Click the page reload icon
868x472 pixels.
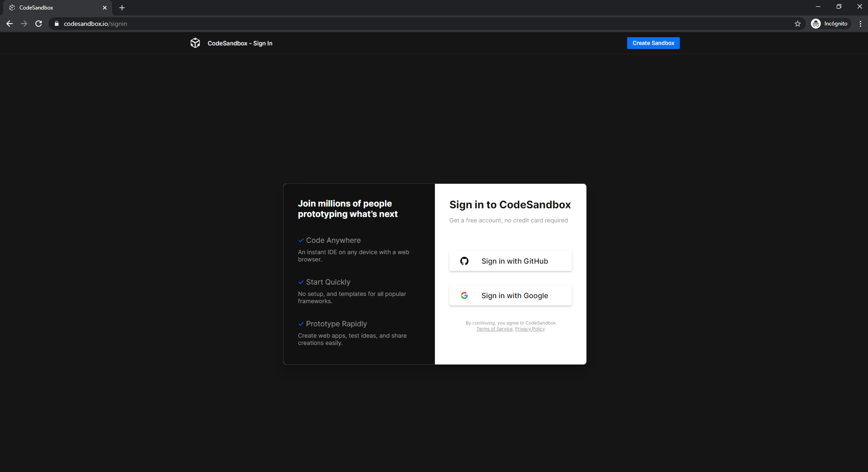tap(39, 23)
